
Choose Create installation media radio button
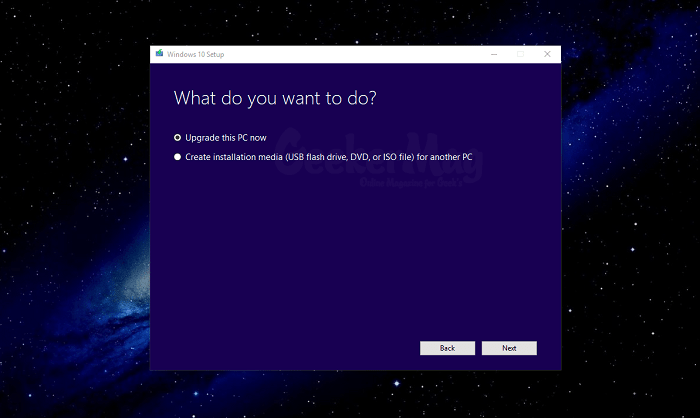(x=177, y=157)
